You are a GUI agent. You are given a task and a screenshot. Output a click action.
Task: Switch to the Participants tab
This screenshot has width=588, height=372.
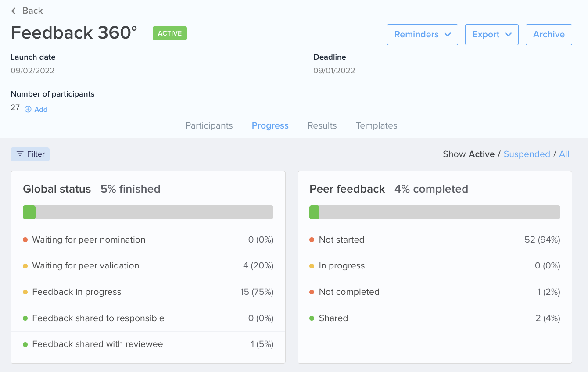209,125
